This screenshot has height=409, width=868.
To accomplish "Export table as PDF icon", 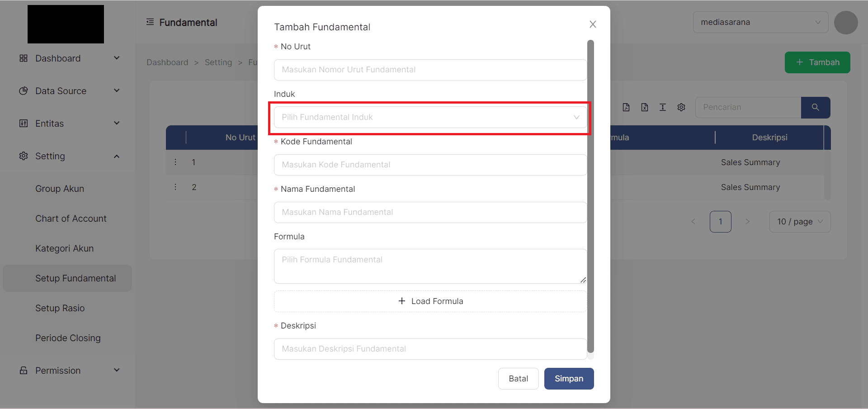I will [626, 107].
